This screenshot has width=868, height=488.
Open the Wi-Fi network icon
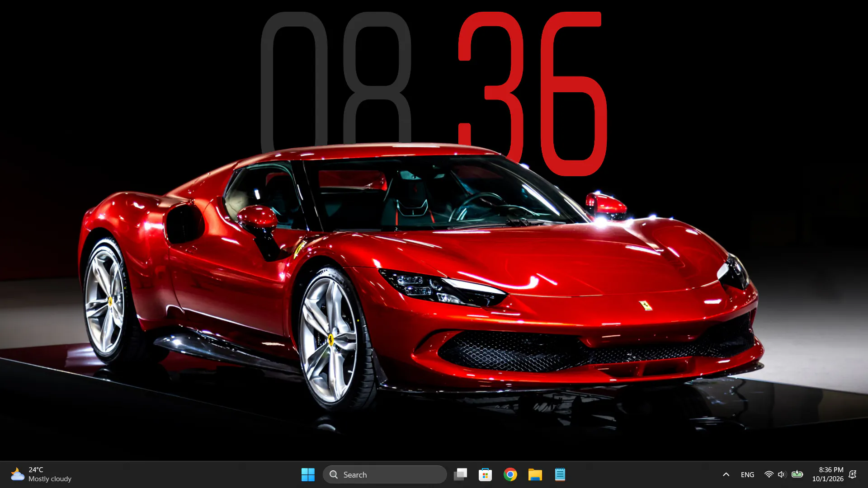[769, 474]
